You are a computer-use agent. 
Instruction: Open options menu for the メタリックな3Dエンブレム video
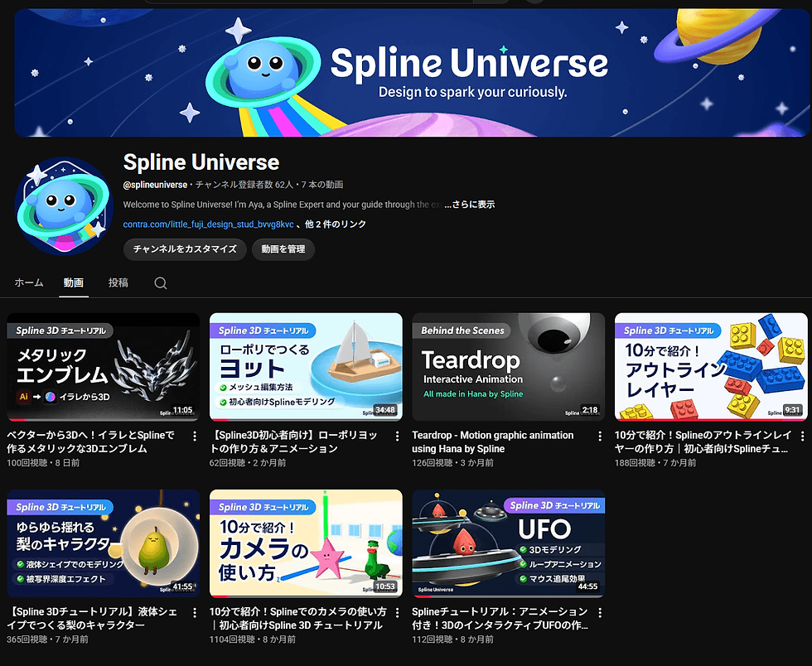pyautogui.click(x=195, y=437)
